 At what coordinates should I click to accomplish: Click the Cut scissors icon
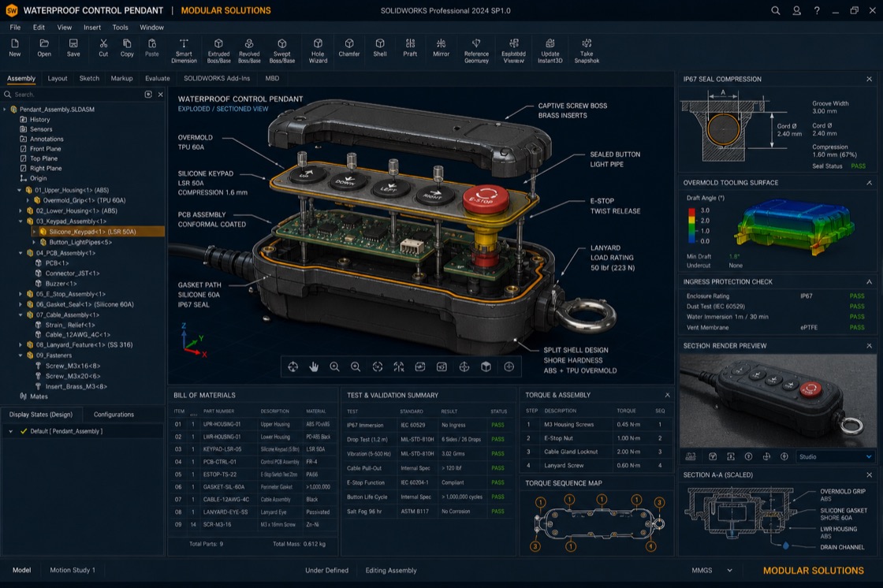(103, 43)
